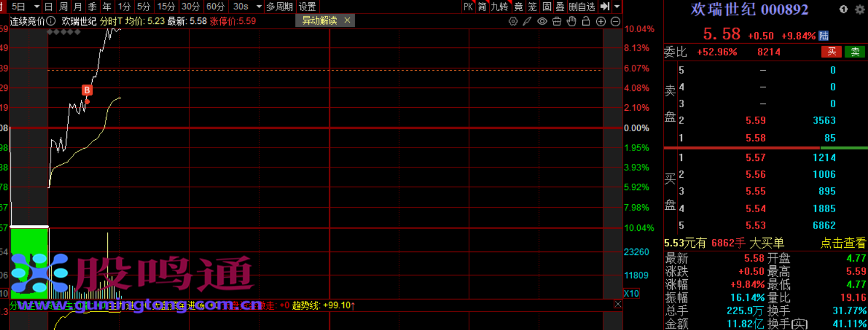Click the 陆 badge beside change percent
868x330 pixels.
click(824, 36)
